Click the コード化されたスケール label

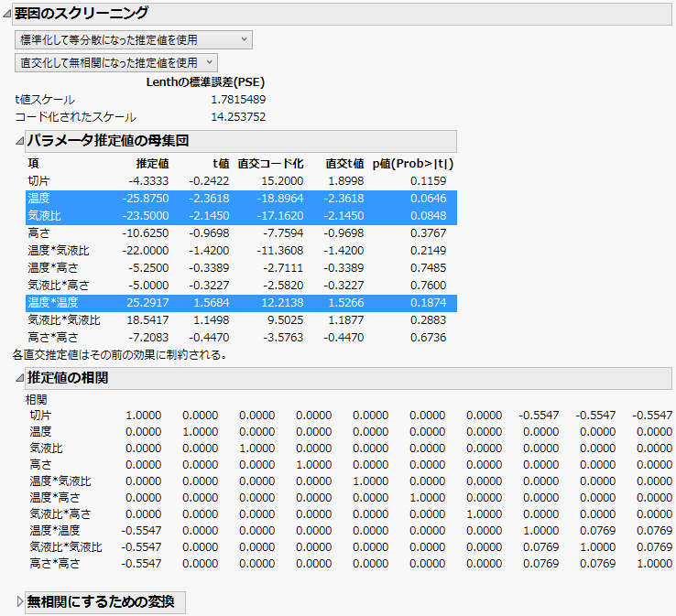[x=75, y=117]
